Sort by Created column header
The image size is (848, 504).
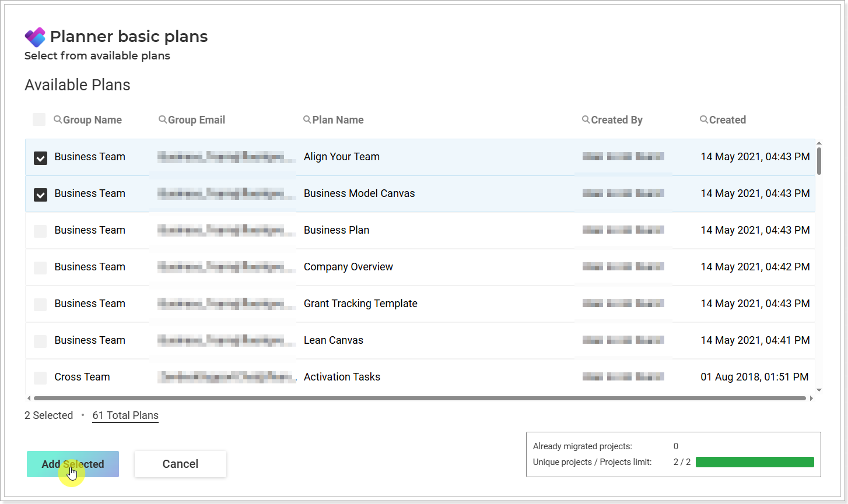point(728,119)
